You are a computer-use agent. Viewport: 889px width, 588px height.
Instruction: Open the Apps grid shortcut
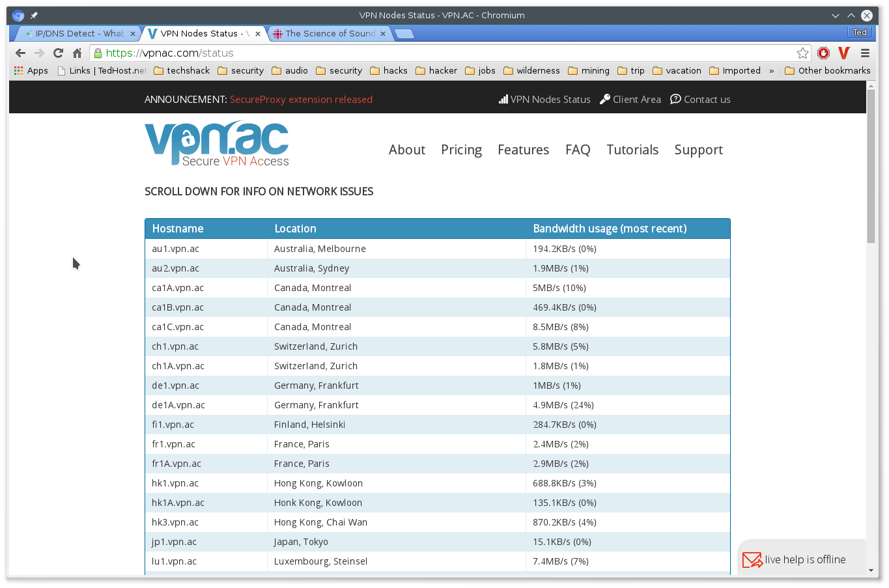point(31,70)
